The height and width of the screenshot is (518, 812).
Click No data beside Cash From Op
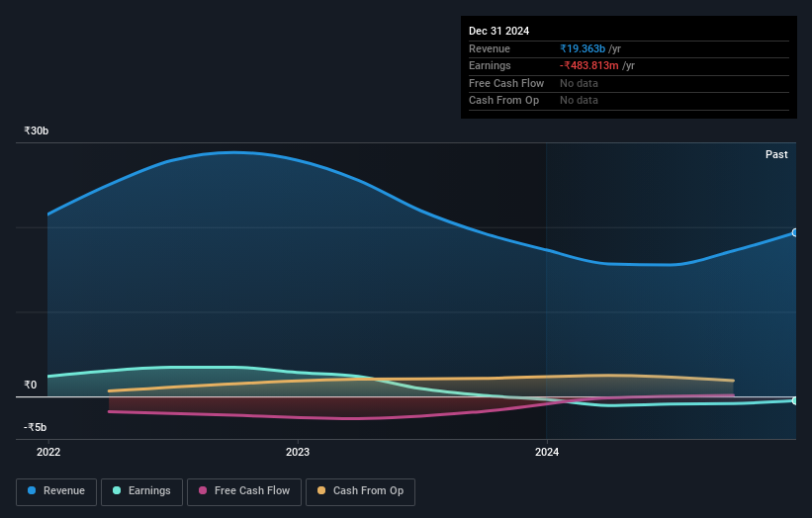579,101
